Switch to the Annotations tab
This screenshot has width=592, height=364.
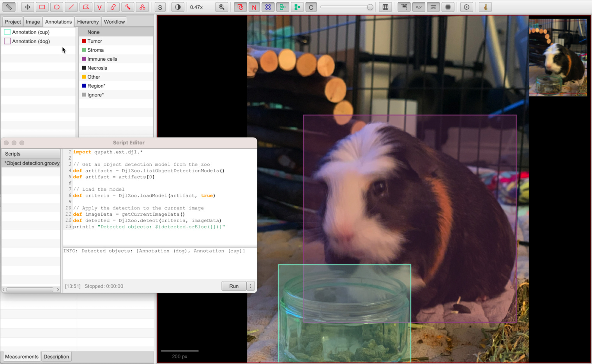pos(58,22)
